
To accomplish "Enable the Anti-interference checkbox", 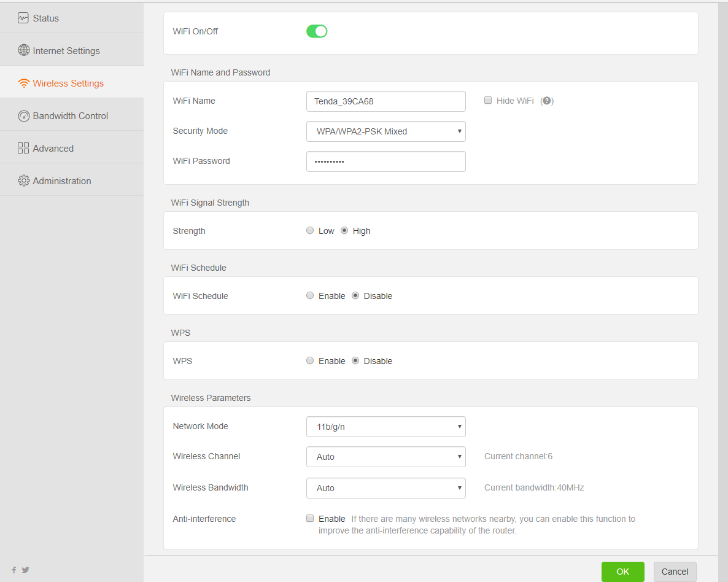I will click(x=310, y=518).
